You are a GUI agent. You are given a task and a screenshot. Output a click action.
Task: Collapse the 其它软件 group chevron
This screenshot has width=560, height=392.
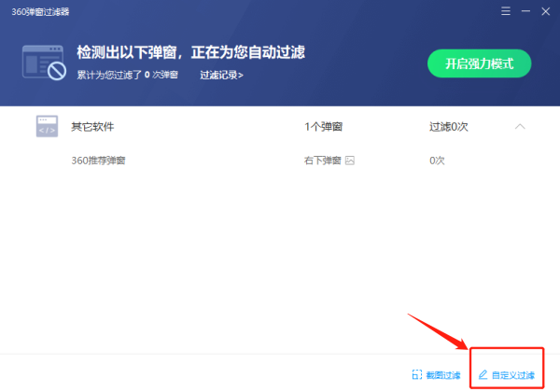click(x=520, y=126)
